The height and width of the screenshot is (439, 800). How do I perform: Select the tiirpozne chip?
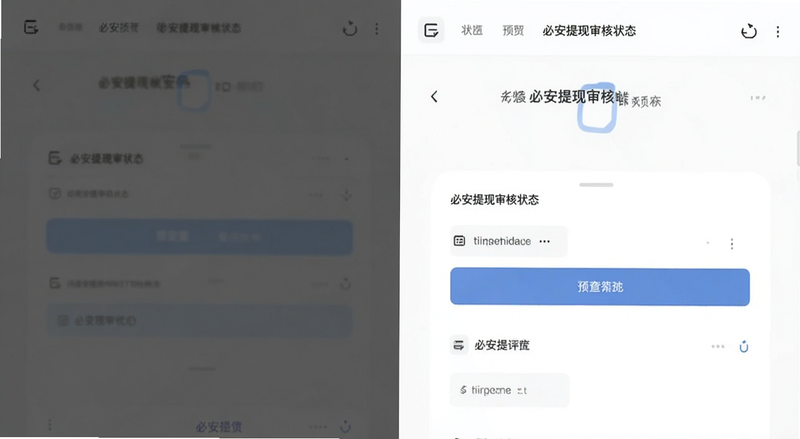coord(509,390)
